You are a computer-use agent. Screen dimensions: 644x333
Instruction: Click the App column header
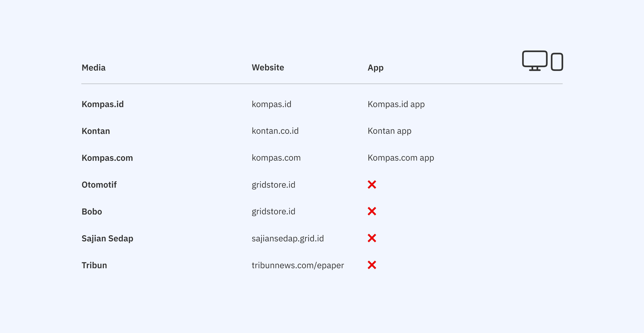pos(375,68)
